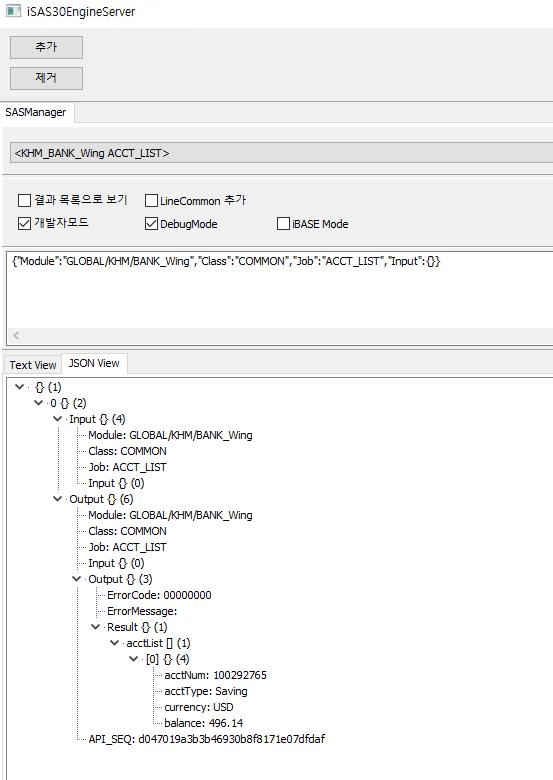Viewport: 553px width, 780px height.
Task: Click the horizontal scrollbar left arrow
Action: point(16,335)
